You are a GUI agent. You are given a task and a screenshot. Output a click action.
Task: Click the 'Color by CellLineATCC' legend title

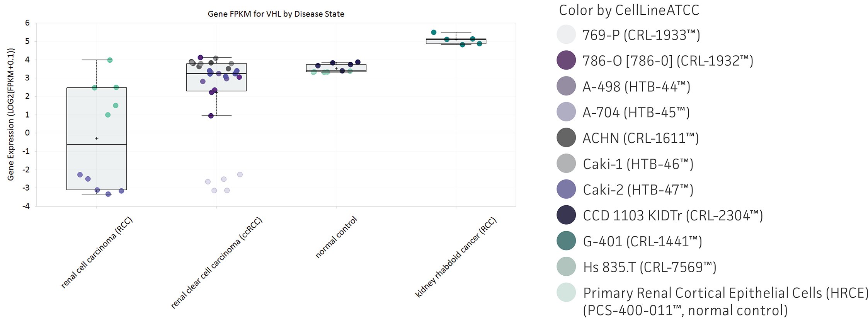pyautogui.click(x=629, y=10)
